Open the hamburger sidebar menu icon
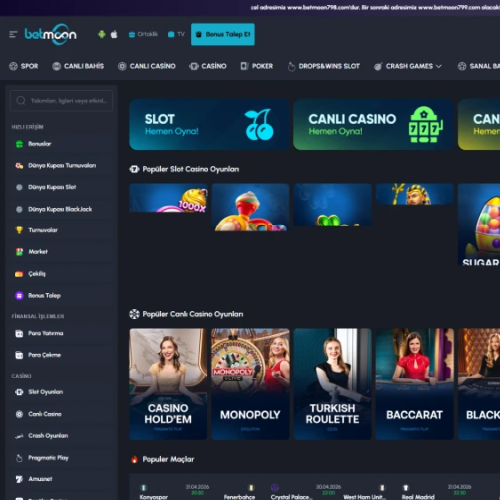The height and width of the screenshot is (500, 500). [x=13, y=34]
